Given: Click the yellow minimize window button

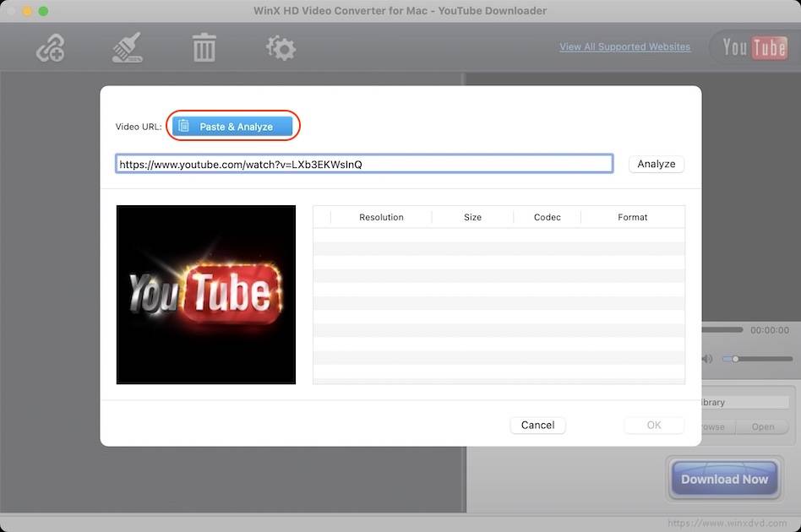Looking at the screenshot, I should pos(27,11).
